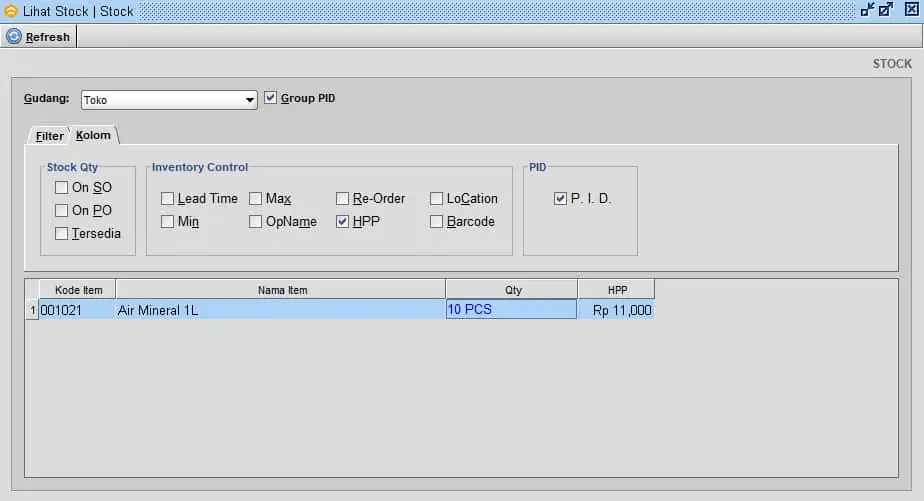The height and width of the screenshot is (501, 924).
Task: Open the Gudang dropdown list
Action: [x=250, y=100]
